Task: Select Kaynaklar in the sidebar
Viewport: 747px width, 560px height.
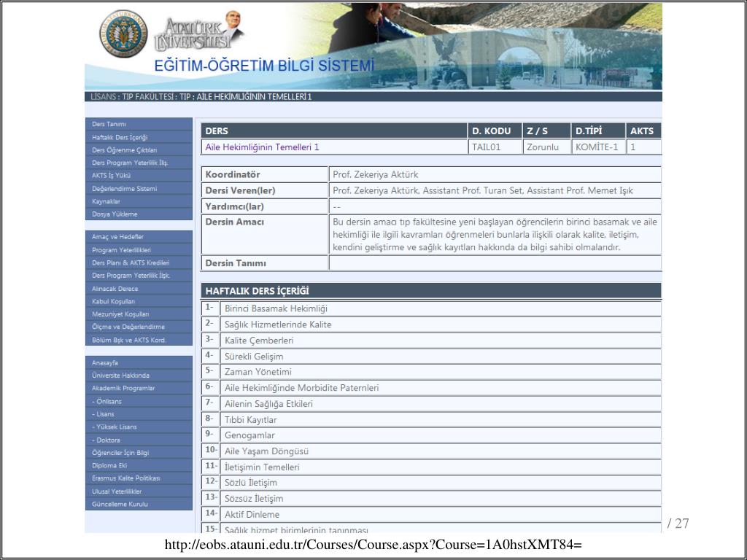Action: coord(139,201)
